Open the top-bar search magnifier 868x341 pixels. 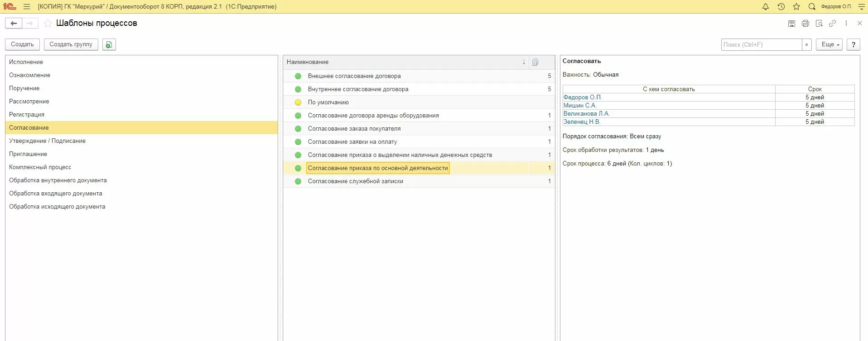coord(812,7)
